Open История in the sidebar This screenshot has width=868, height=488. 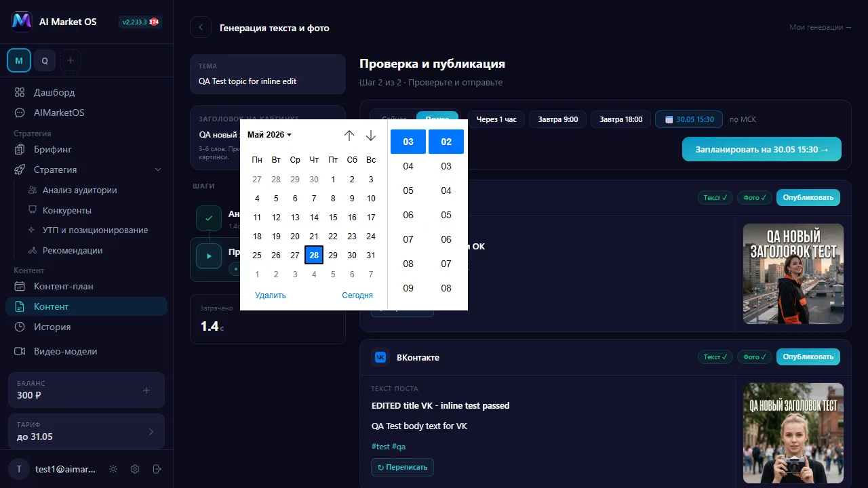86,327
